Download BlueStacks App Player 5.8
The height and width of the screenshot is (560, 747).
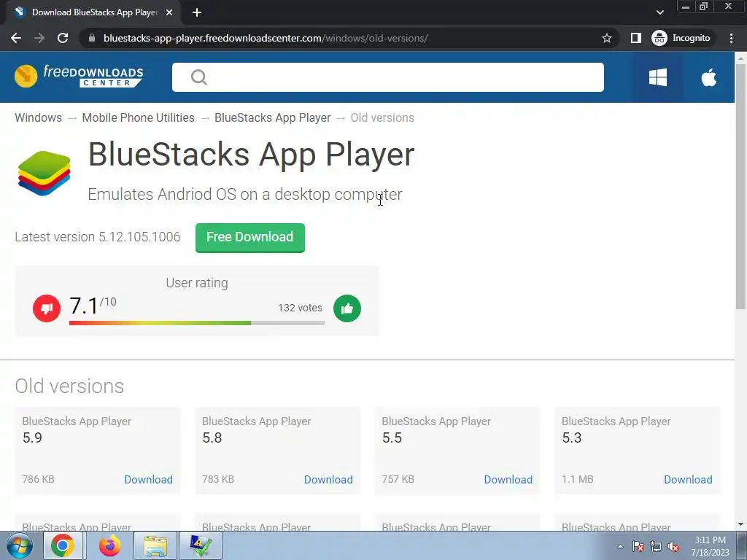[329, 480]
